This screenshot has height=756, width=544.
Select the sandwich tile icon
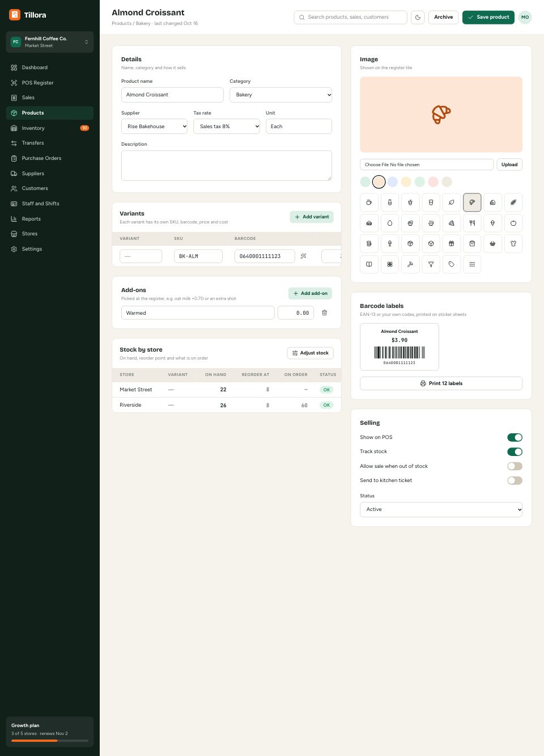pos(369,223)
